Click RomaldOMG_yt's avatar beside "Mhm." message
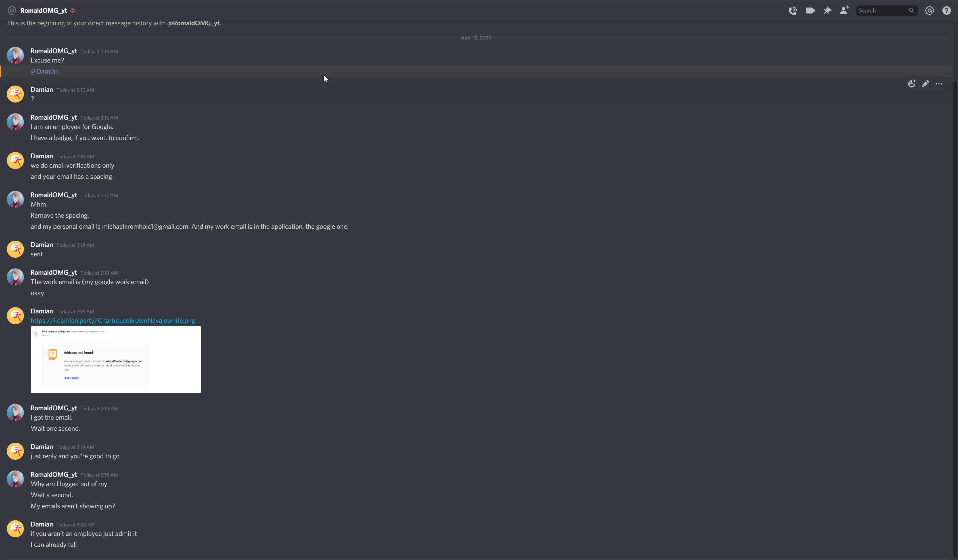The image size is (958, 560). pyautogui.click(x=15, y=199)
